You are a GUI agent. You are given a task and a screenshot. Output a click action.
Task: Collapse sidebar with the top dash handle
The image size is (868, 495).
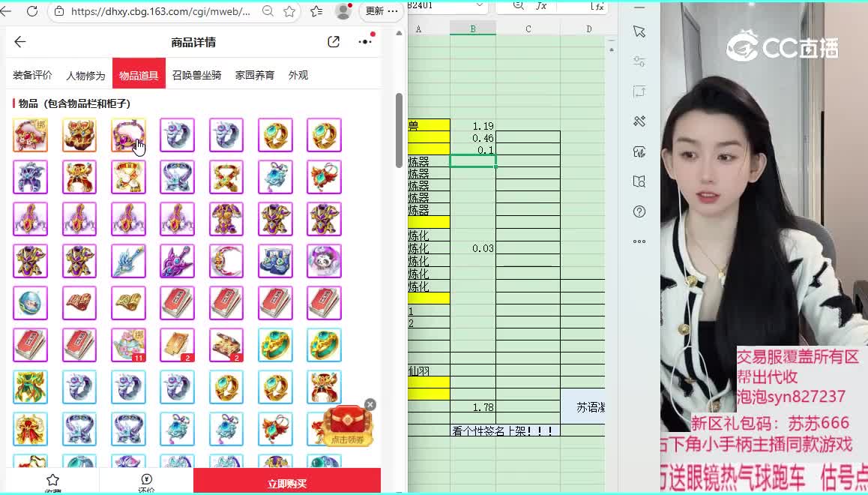pyautogui.click(x=639, y=7)
